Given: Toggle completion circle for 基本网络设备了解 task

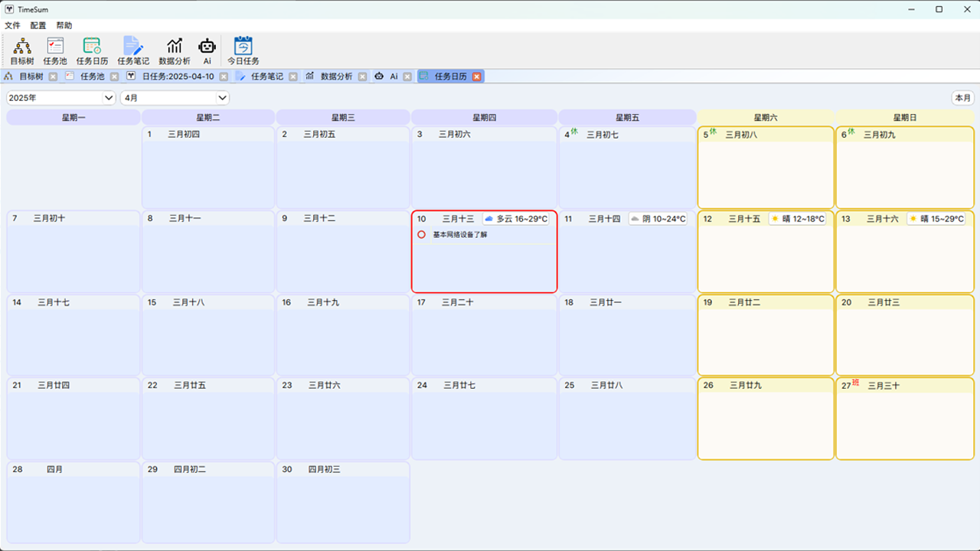Looking at the screenshot, I should [x=421, y=235].
